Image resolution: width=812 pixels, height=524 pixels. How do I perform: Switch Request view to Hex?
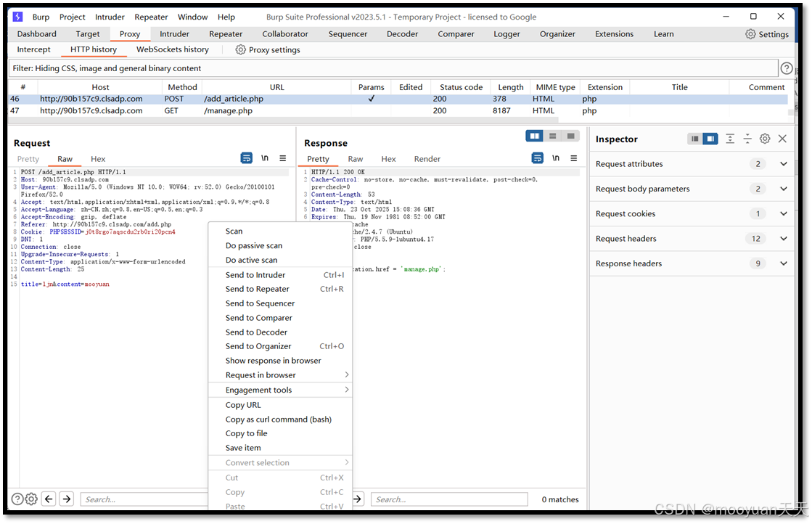(x=98, y=159)
